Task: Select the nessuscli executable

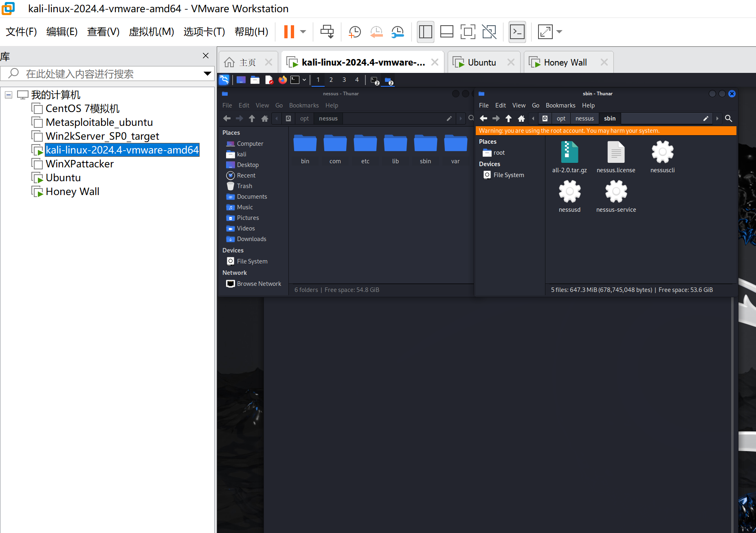Action: pyautogui.click(x=662, y=157)
